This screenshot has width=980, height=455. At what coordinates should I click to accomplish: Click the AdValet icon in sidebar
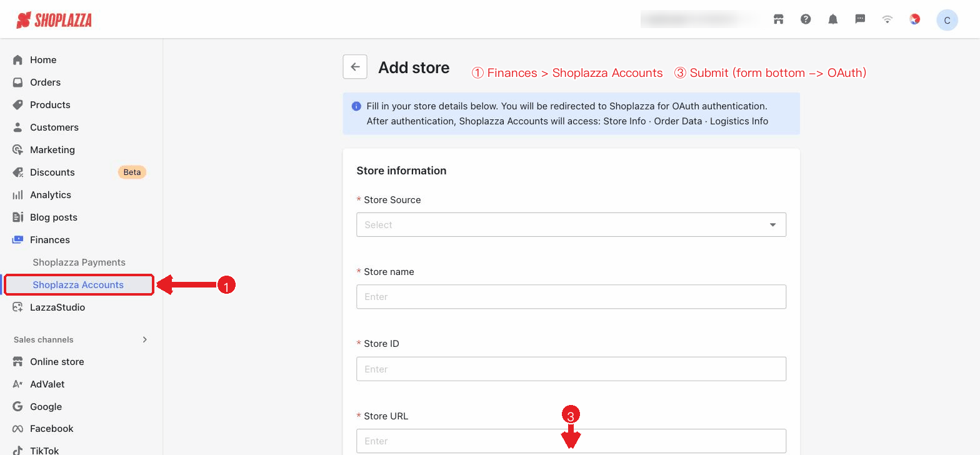(17, 384)
